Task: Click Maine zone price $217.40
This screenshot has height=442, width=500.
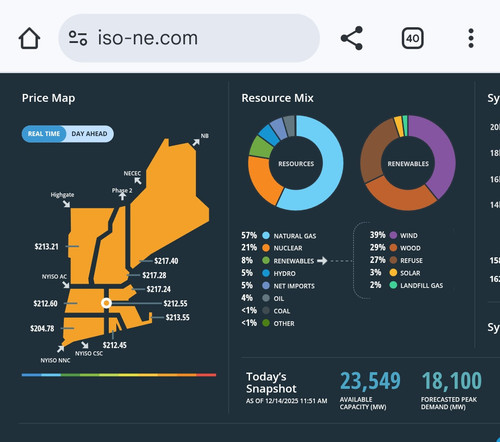Action: click(166, 261)
